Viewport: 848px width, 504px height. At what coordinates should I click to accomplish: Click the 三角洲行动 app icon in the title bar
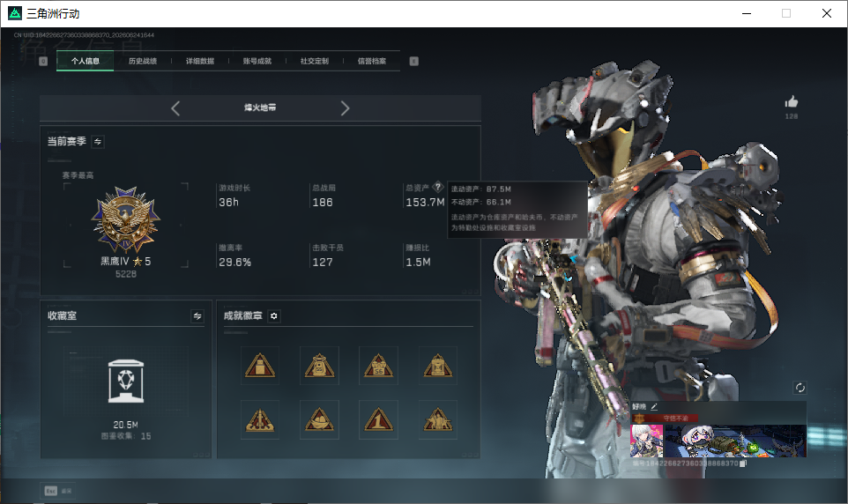tap(15, 13)
